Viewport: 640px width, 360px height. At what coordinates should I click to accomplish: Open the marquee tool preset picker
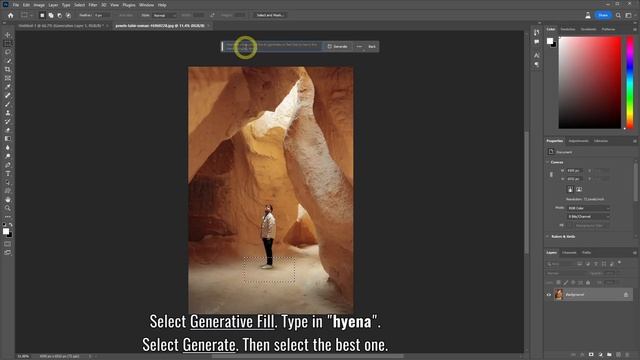coord(27,15)
